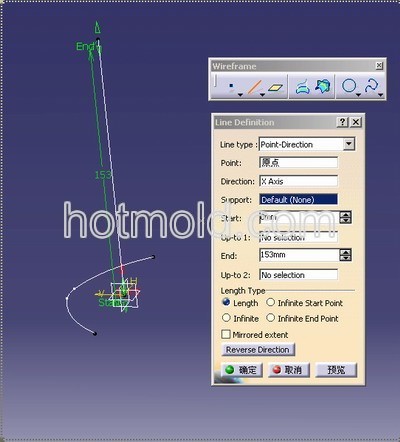This screenshot has width=400, height=442.
Task: Open help in Line Definition dialog
Action: [x=342, y=122]
